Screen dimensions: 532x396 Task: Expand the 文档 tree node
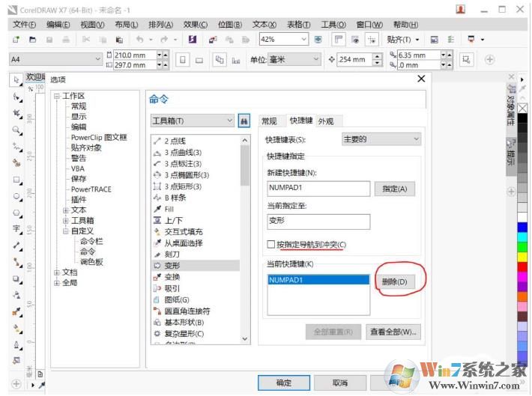pyautogui.click(x=56, y=272)
